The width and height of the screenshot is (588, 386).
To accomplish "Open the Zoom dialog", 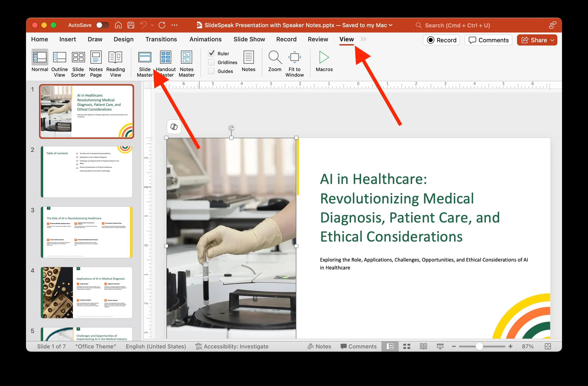I will coord(275,61).
